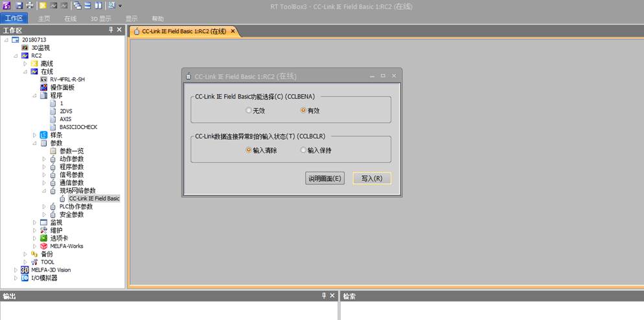Collapse the 程序 (program) tree node
Screen dimensions: 644x320
(35, 95)
